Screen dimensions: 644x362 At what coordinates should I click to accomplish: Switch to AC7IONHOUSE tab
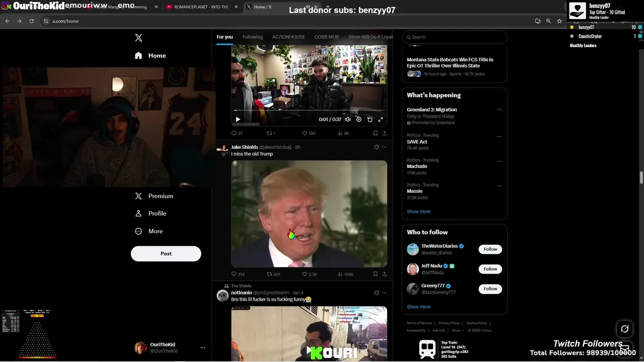click(x=289, y=37)
